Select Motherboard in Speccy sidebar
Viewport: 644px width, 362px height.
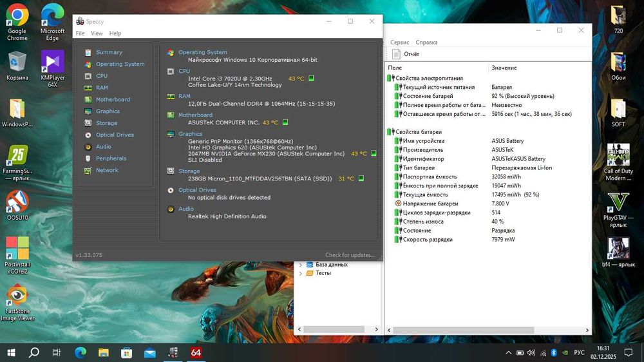point(113,99)
